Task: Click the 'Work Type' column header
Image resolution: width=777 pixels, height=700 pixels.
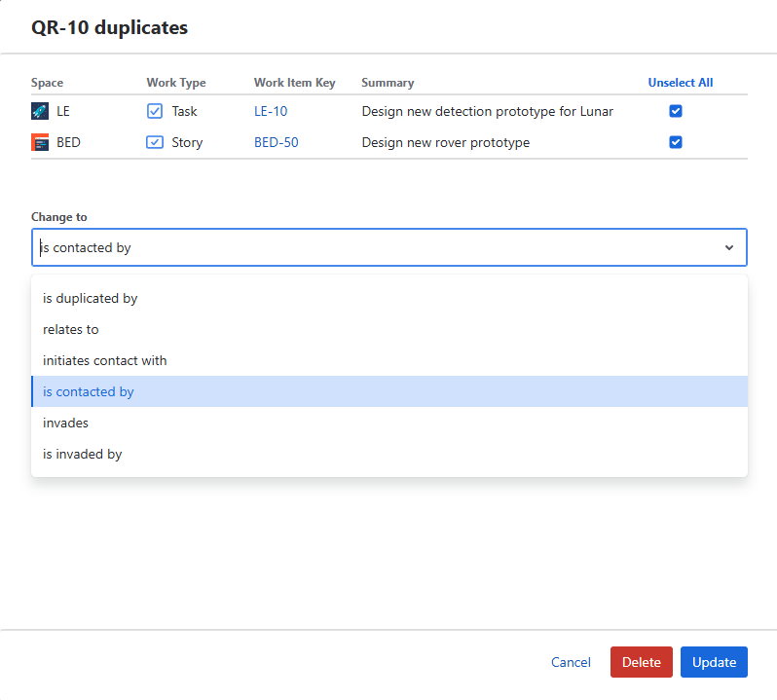Action: pos(176,83)
